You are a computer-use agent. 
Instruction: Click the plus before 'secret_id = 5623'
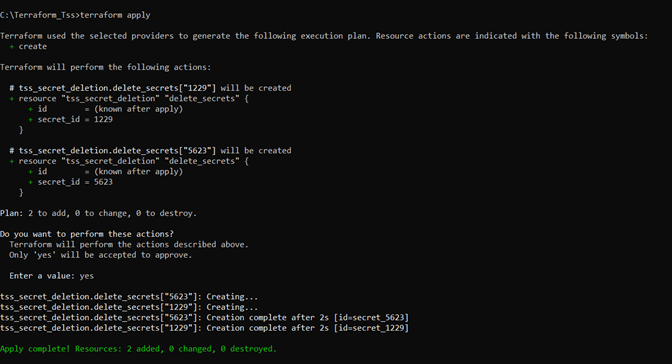coord(30,182)
